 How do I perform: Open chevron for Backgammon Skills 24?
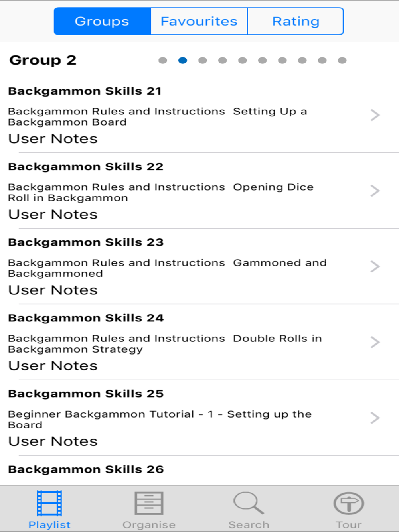tap(375, 342)
